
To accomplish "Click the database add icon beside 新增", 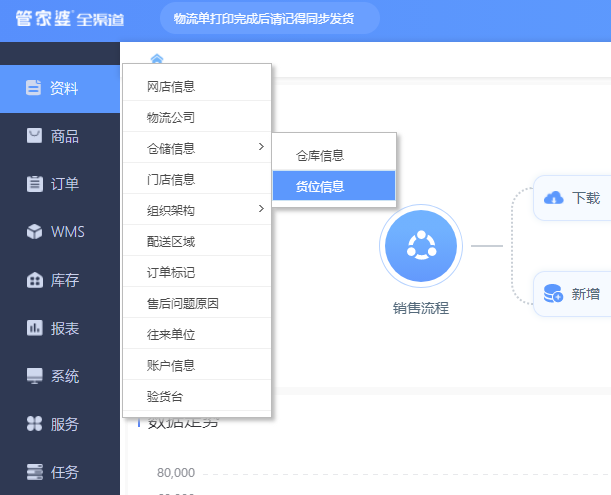I will pyautogui.click(x=553, y=293).
